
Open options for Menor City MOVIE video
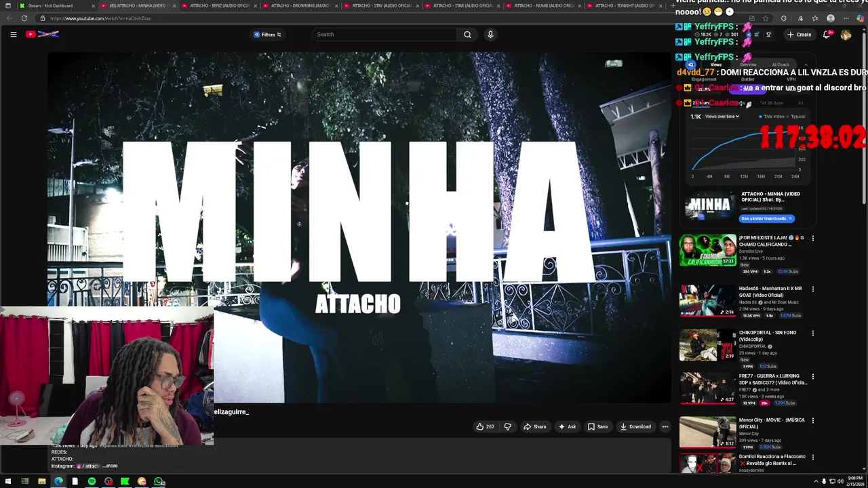coord(812,421)
